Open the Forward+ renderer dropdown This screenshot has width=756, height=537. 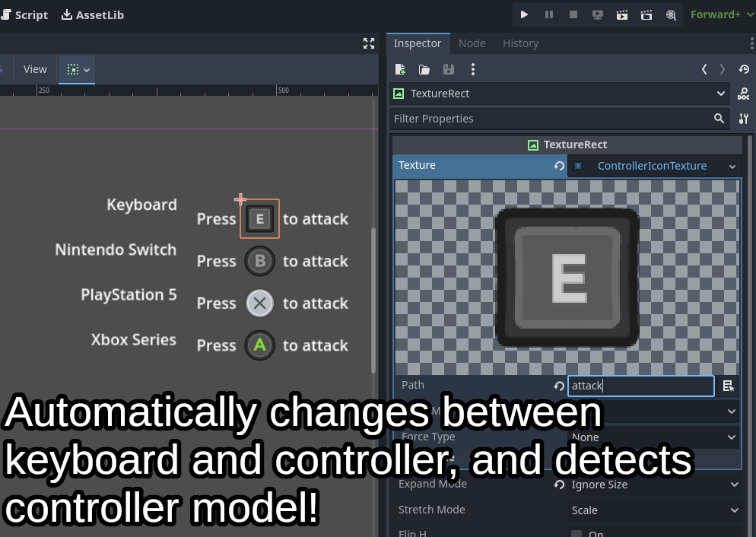point(721,15)
